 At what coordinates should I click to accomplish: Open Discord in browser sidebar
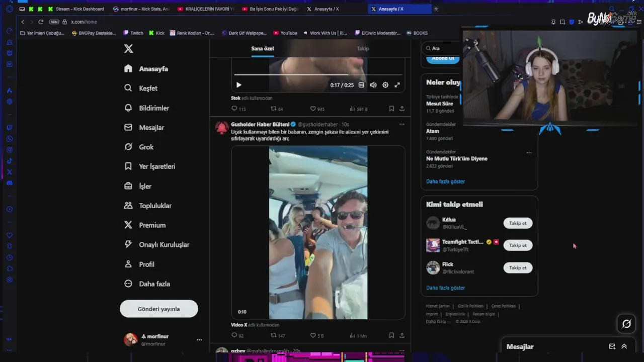click(9, 183)
